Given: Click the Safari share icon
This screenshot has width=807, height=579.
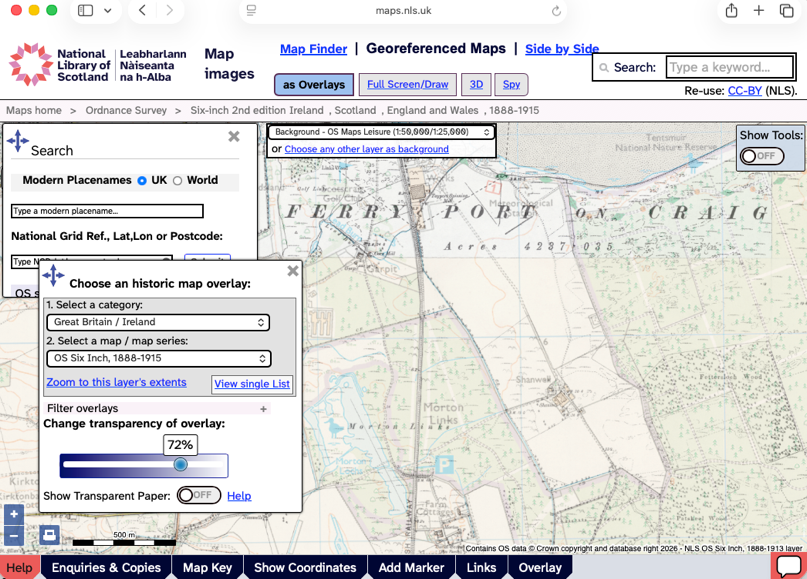Looking at the screenshot, I should pos(731,11).
